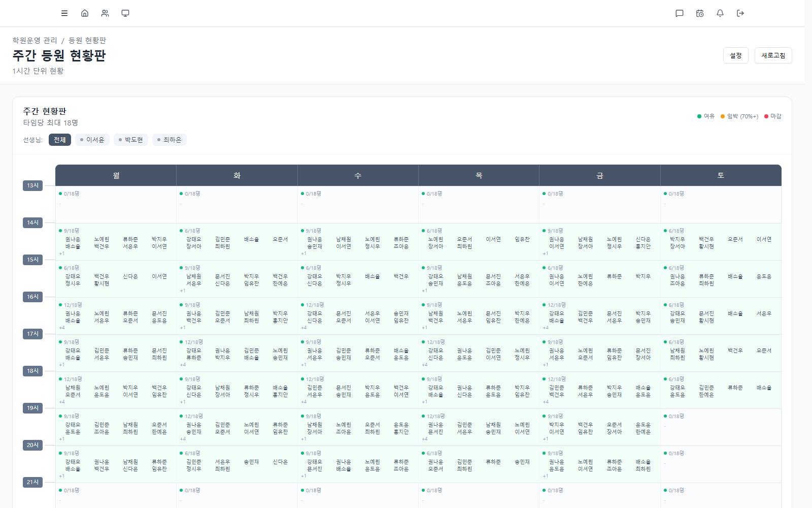Viewport: 812px width, 508px height.
Task: Click the Saturday 14시 count 6/18명
Action: tap(676, 231)
